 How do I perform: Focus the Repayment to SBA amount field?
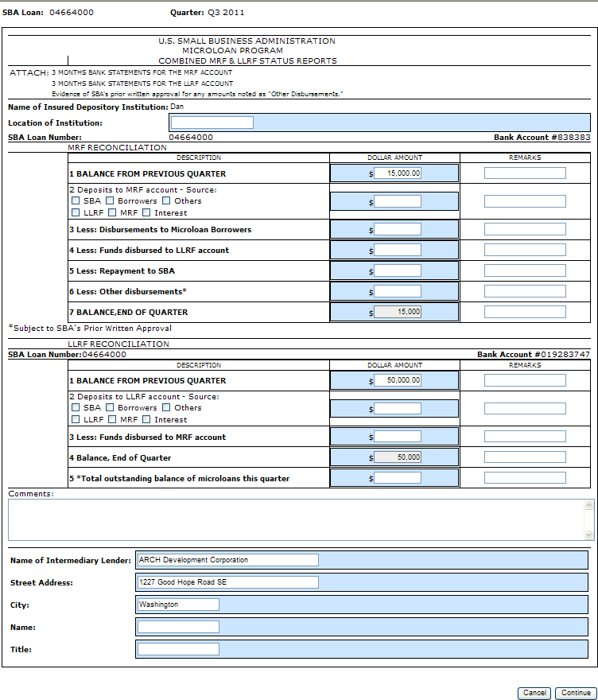point(398,270)
